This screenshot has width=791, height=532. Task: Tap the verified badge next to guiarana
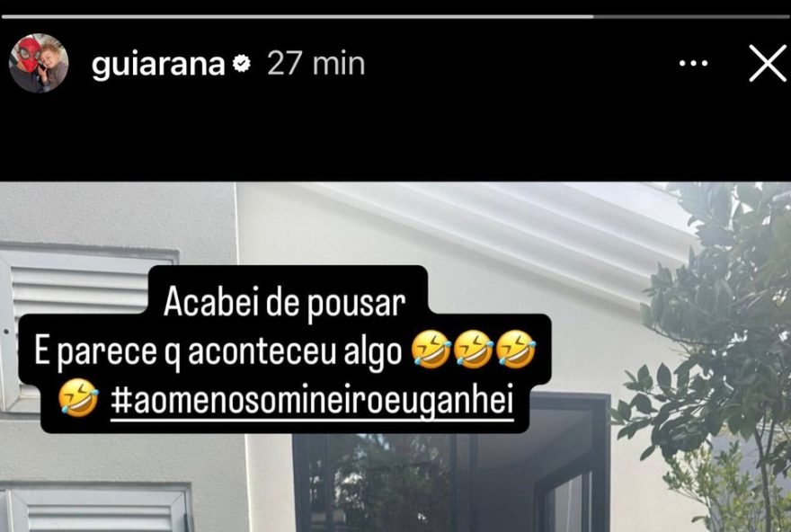242,64
